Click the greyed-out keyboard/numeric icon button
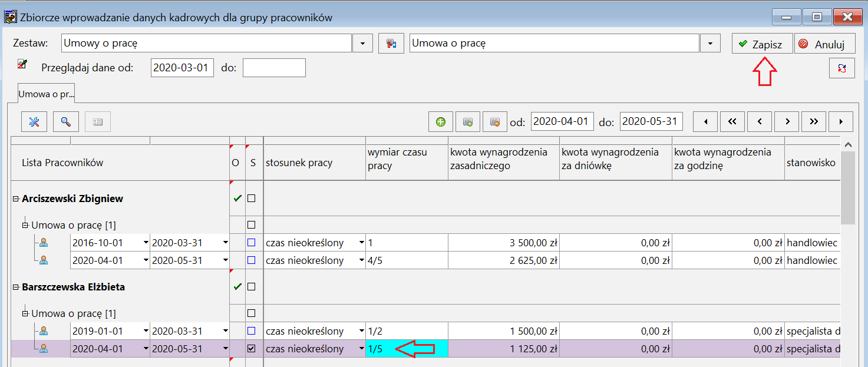Viewport: 868px width, 367px height. (98, 122)
